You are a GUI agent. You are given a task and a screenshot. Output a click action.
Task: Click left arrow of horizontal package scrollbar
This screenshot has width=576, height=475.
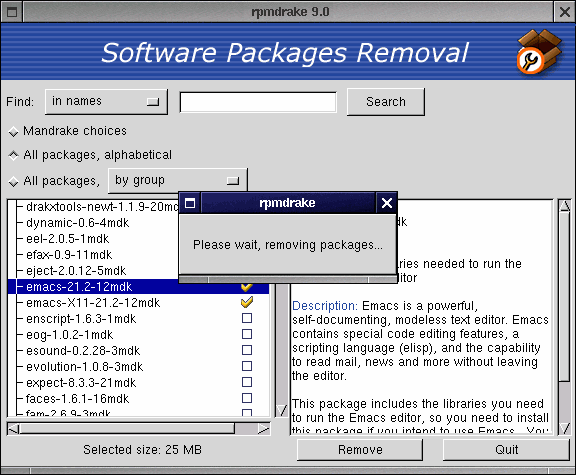(14, 429)
